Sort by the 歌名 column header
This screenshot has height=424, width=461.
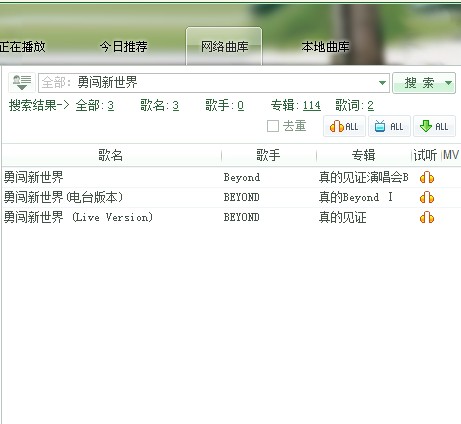(x=111, y=155)
